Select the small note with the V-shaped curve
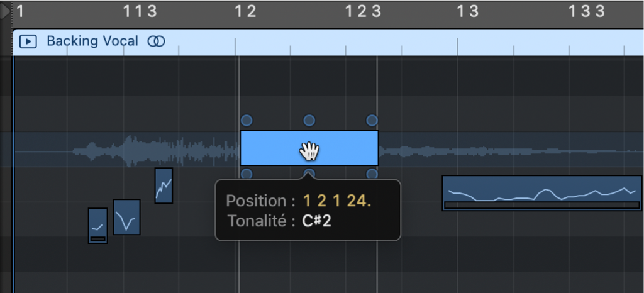644x293 pixels. 126,217
